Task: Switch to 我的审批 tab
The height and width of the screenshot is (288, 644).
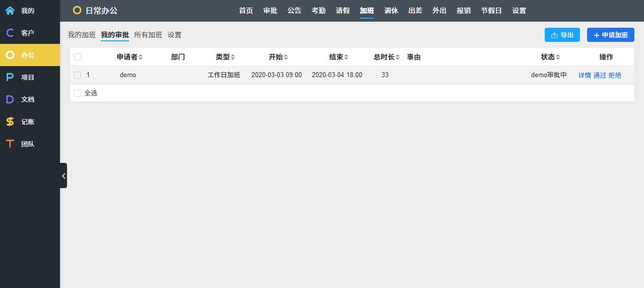Action: coord(115,35)
